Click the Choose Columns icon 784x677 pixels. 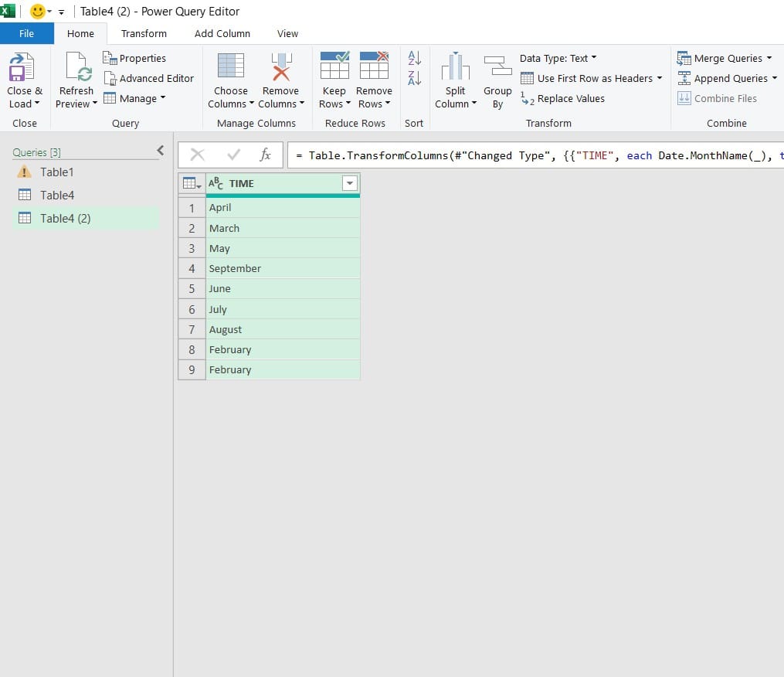pyautogui.click(x=230, y=68)
